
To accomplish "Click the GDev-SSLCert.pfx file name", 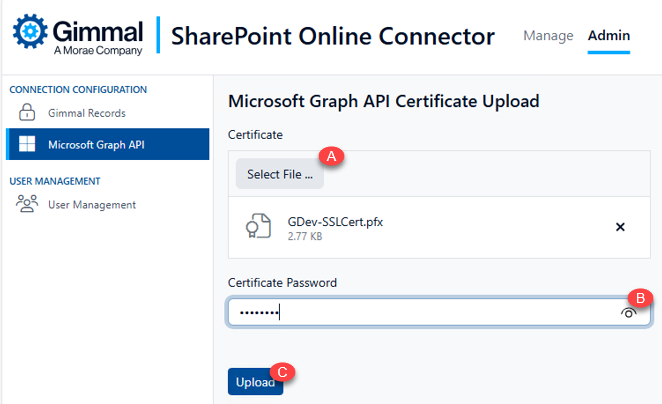I will (335, 221).
